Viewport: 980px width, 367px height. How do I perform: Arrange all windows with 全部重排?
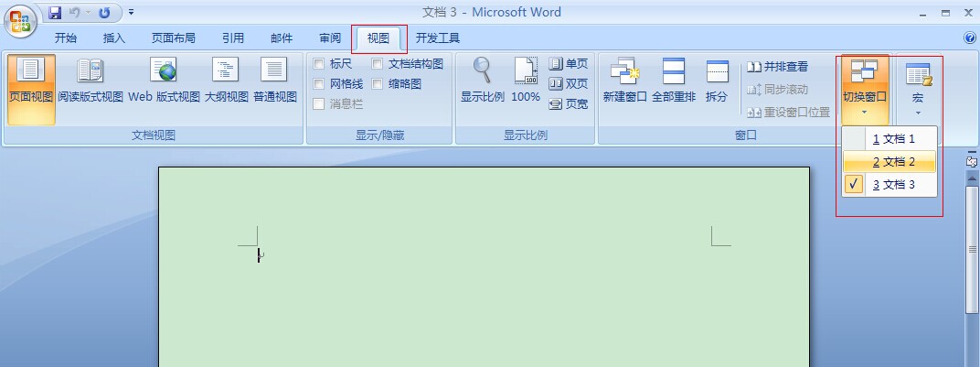[x=674, y=80]
